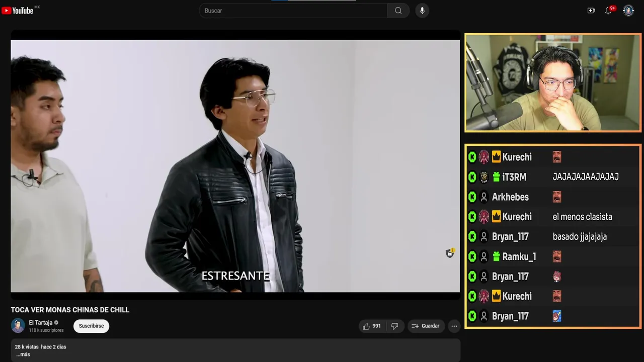Viewport: 644px width, 362px height.
Task: Click the green gift badge next to Ramku_1
Action: (497, 257)
